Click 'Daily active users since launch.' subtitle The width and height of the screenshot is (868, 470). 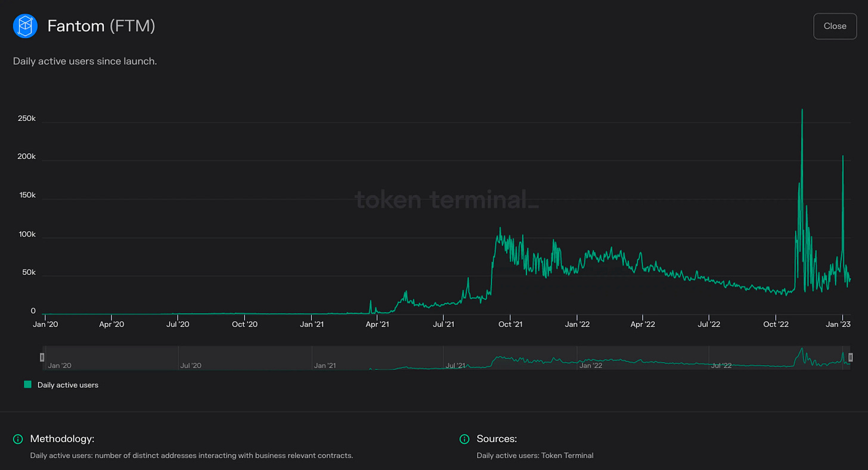point(85,61)
